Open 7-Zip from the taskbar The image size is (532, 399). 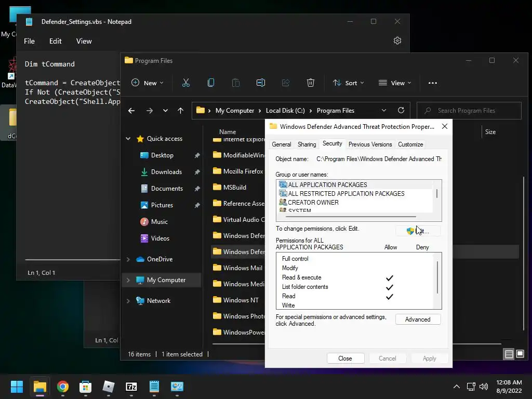pos(131,387)
